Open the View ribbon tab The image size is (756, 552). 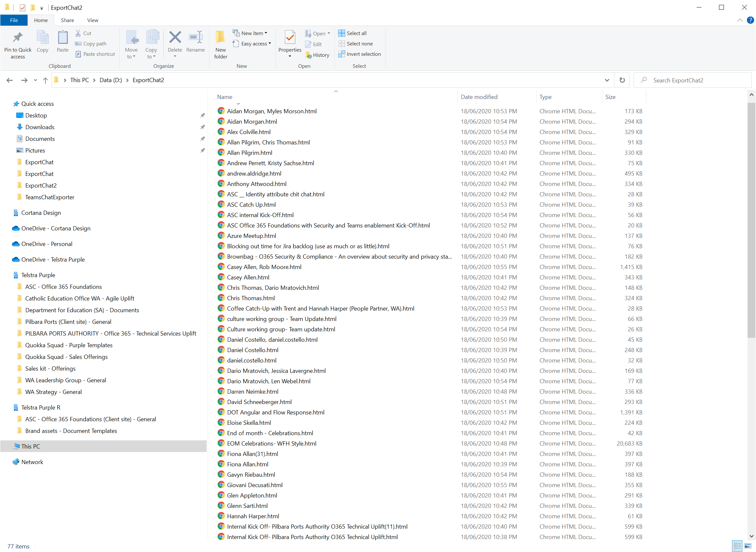pyautogui.click(x=92, y=20)
